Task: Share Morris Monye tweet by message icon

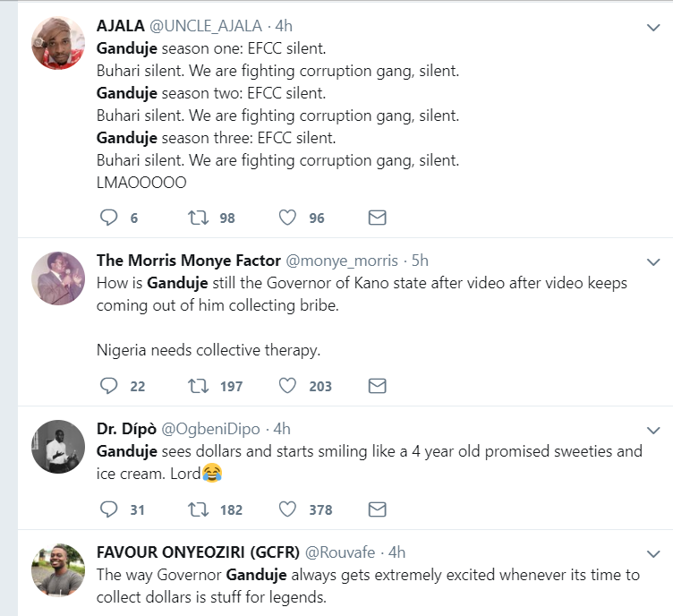Action: [x=378, y=386]
